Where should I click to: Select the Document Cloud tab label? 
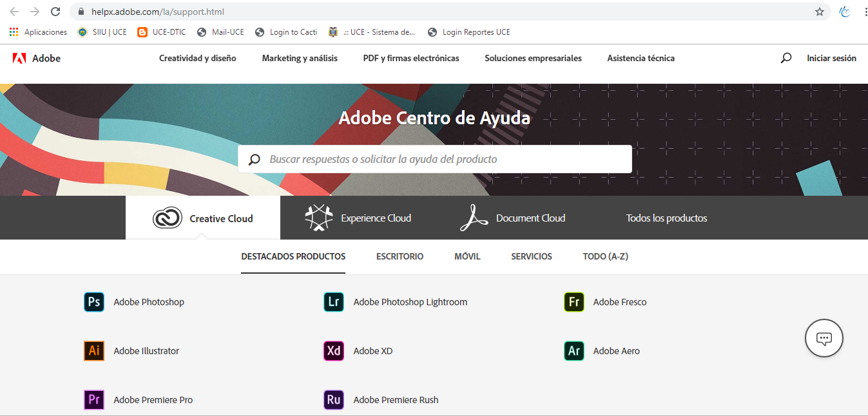(x=530, y=218)
